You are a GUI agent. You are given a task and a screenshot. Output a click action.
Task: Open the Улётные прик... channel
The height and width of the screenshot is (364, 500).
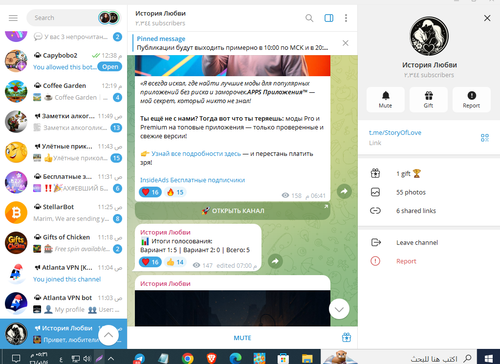pyautogui.click(x=63, y=152)
